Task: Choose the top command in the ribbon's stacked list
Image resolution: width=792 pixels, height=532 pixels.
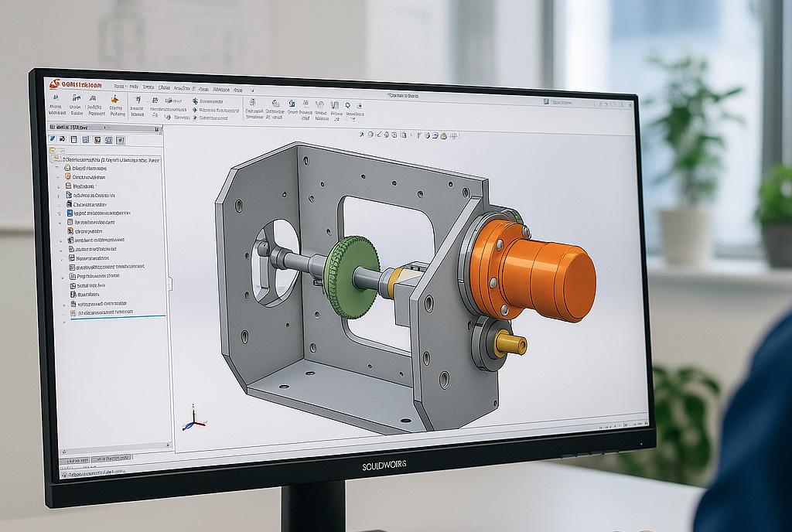Action: coord(208,101)
